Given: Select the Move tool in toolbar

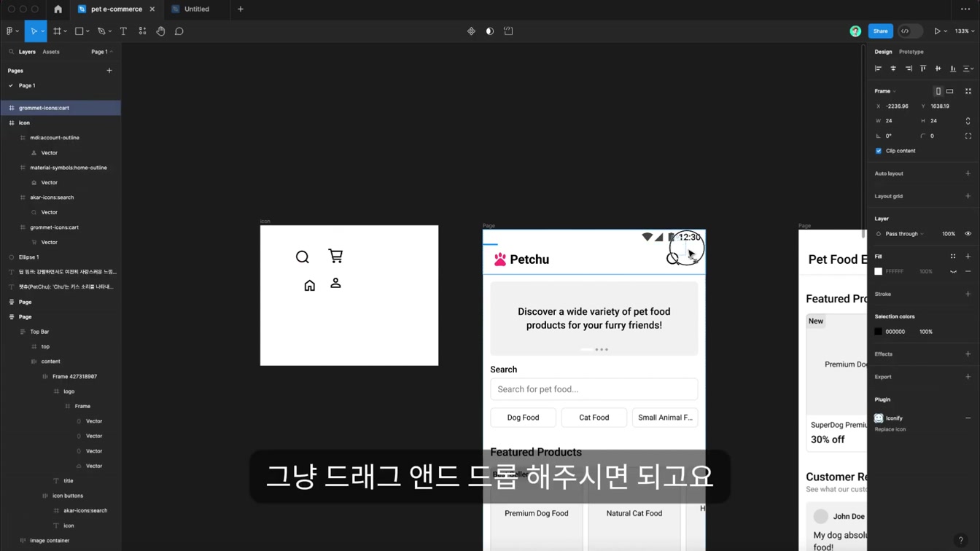Looking at the screenshot, I should (34, 31).
